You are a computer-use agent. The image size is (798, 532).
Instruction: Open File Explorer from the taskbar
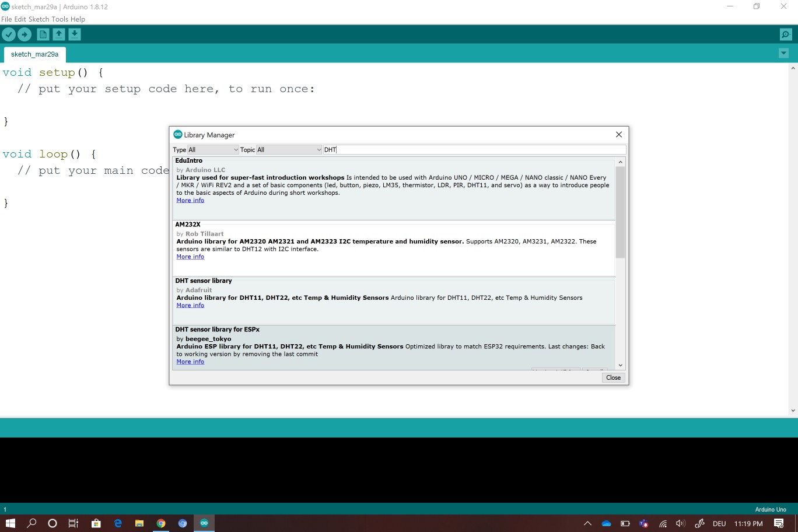click(139, 523)
